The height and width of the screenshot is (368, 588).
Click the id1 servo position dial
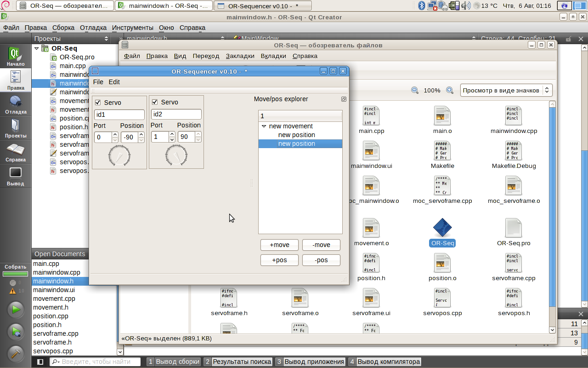pos(119,156)
